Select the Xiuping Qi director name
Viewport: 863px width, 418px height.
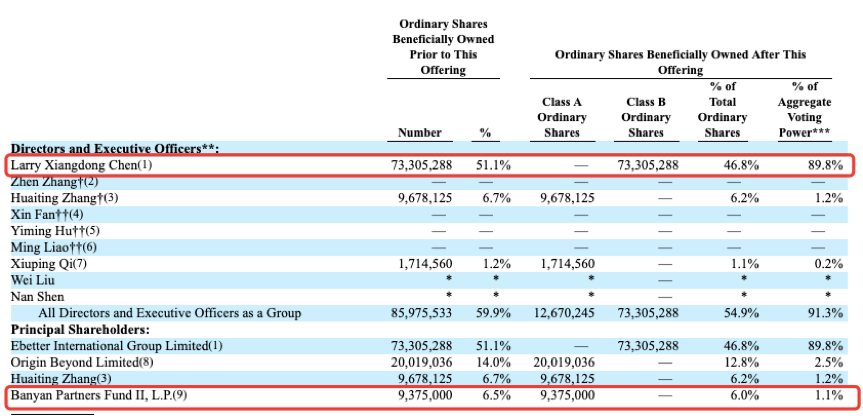pos(49,263)
